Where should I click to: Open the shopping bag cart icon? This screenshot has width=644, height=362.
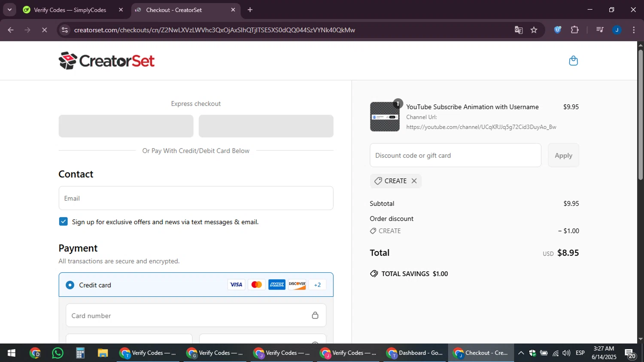(x=573, y=61)
